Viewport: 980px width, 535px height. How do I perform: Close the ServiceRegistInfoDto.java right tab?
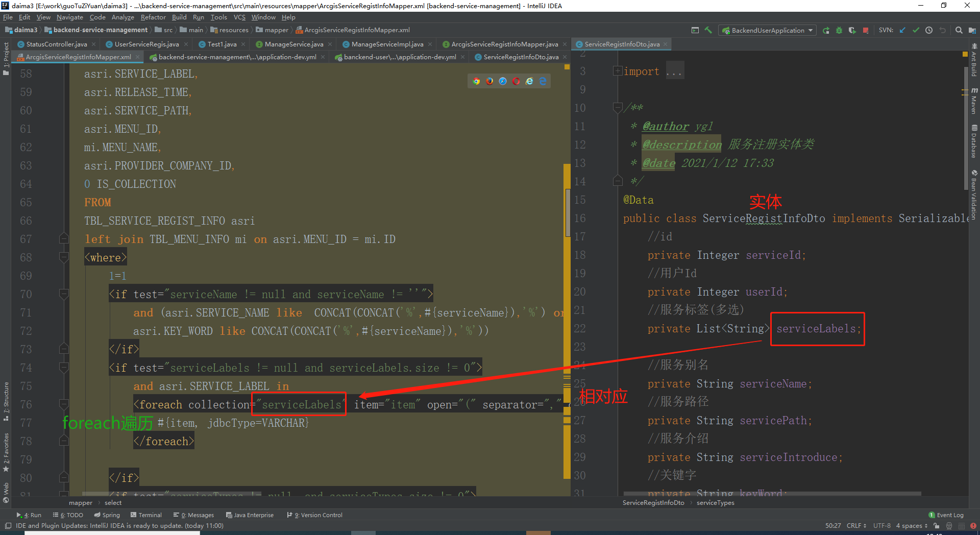[x=666, y=44]
